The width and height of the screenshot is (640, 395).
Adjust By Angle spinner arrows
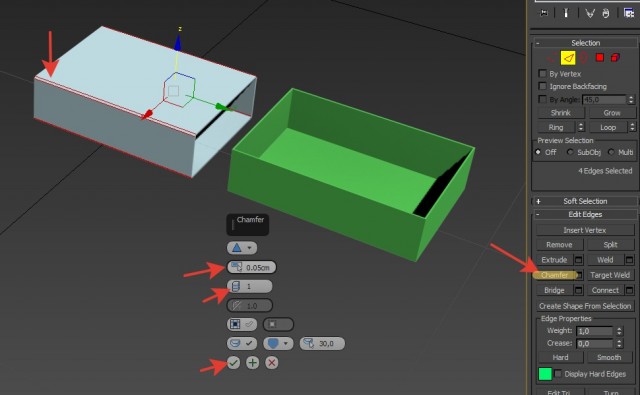631,100
